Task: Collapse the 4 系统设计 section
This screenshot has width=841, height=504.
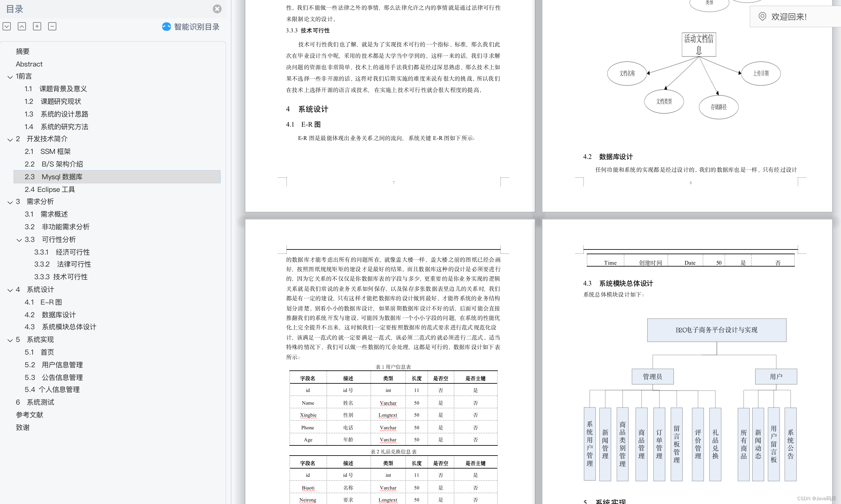Action: tap(10, 290)
